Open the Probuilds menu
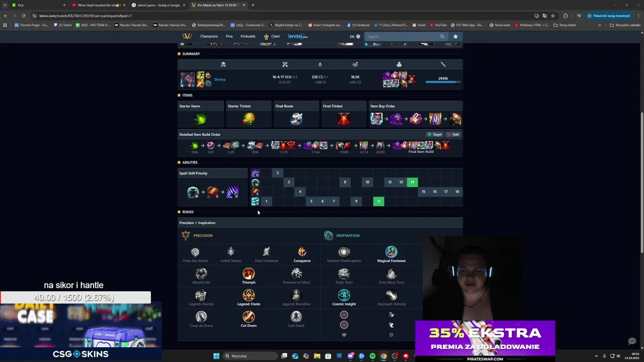This screenshot has width=644, height=362. (x=248, y=36)
